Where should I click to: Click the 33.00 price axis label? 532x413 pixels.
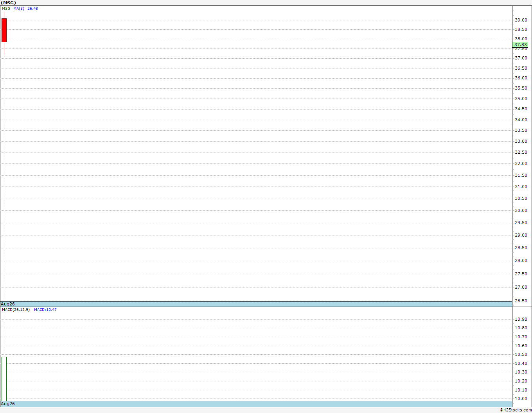[x=521, y=141]
